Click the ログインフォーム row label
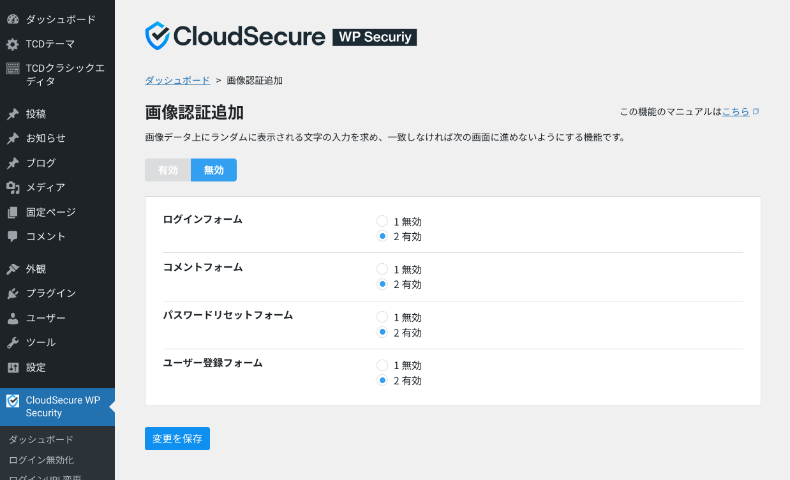790x480 pixels. pos(203,220)
